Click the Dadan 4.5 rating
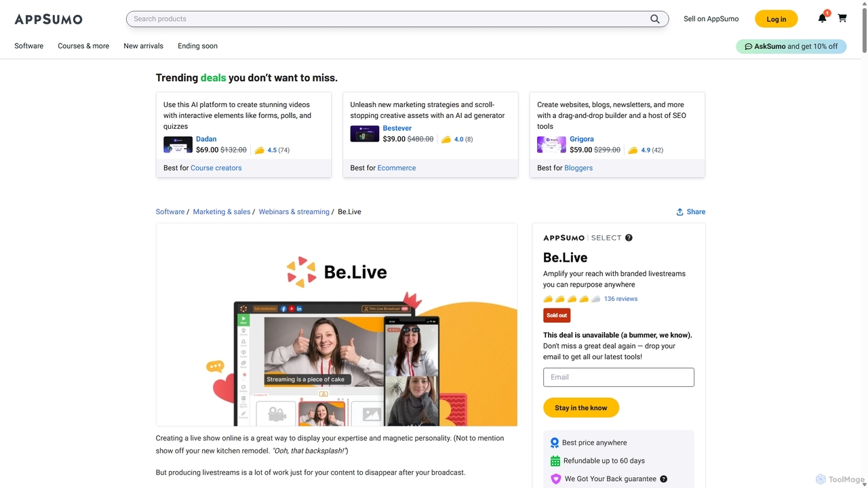 pos(273,150)
